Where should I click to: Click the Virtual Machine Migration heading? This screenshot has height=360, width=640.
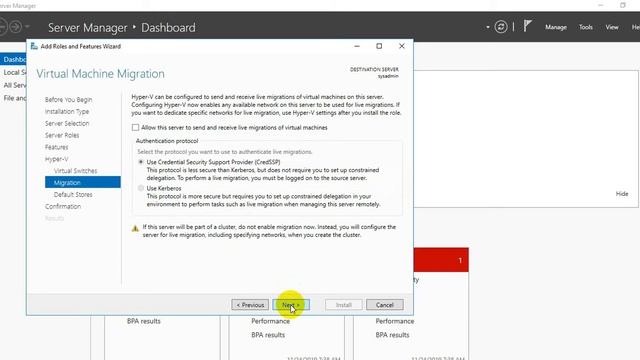[100, 74]
